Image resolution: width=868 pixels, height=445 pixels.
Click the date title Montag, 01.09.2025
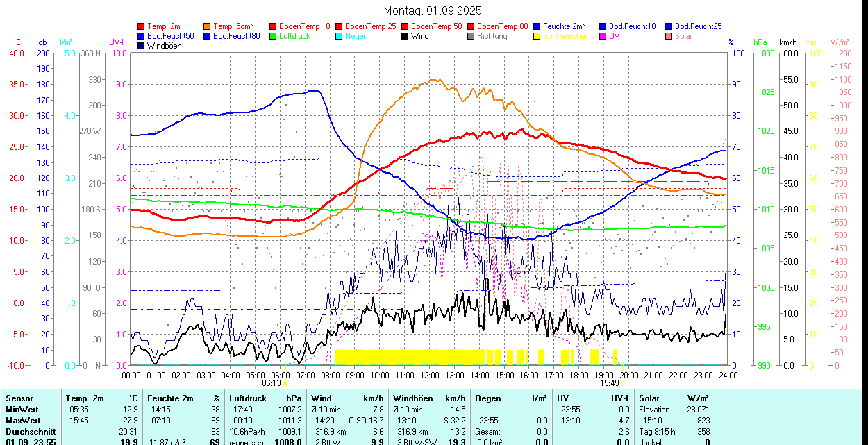433,11
